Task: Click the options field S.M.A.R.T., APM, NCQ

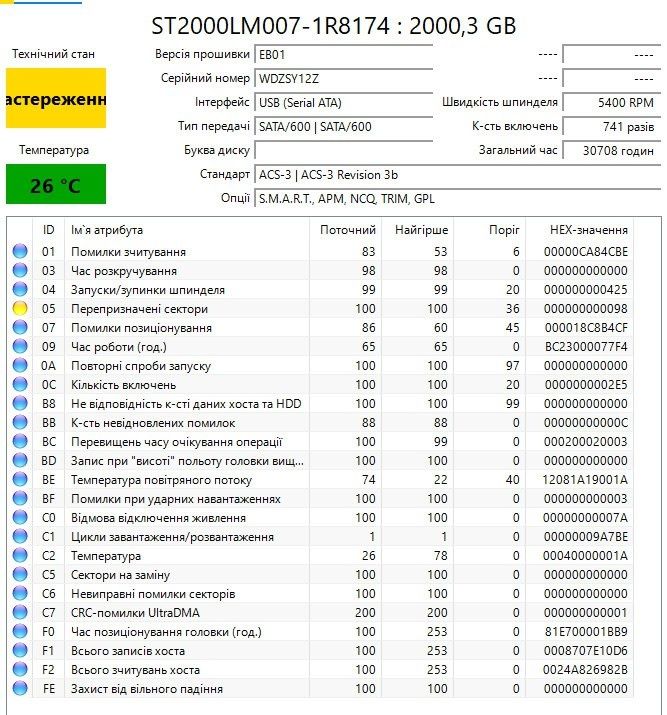Action: point(457,199)
